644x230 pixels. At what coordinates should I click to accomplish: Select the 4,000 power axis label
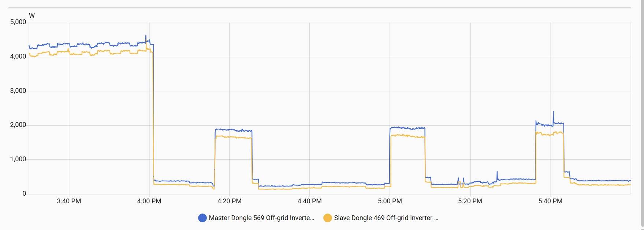pos(18,57)
